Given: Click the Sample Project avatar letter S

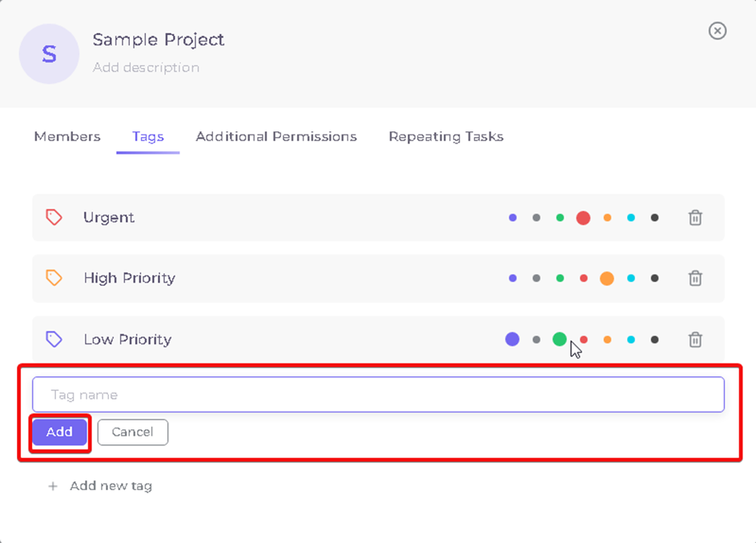Looking at the screenshot, I should [x=49, y=54].
